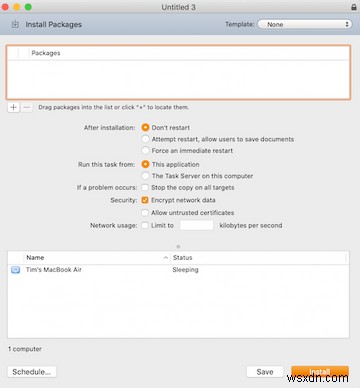
Task: Click the 1 computer count text
Action: pyautogui.click(x=25, y=349)
